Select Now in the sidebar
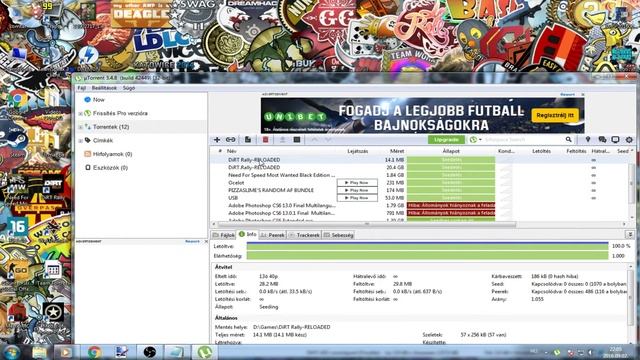The height and width of the screenshot is (360, 640). point(98,100)
